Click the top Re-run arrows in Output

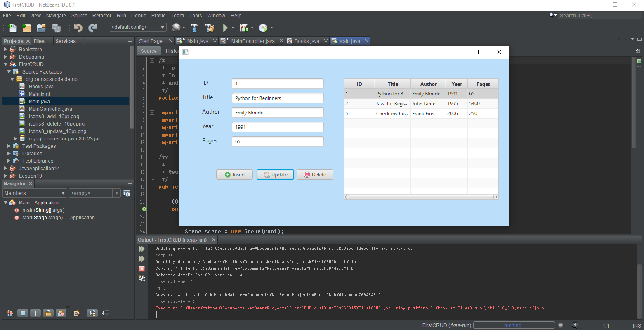(142, 249)
